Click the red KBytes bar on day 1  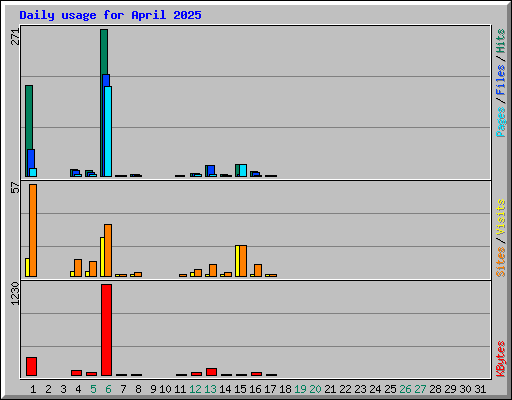click(32, 367)
